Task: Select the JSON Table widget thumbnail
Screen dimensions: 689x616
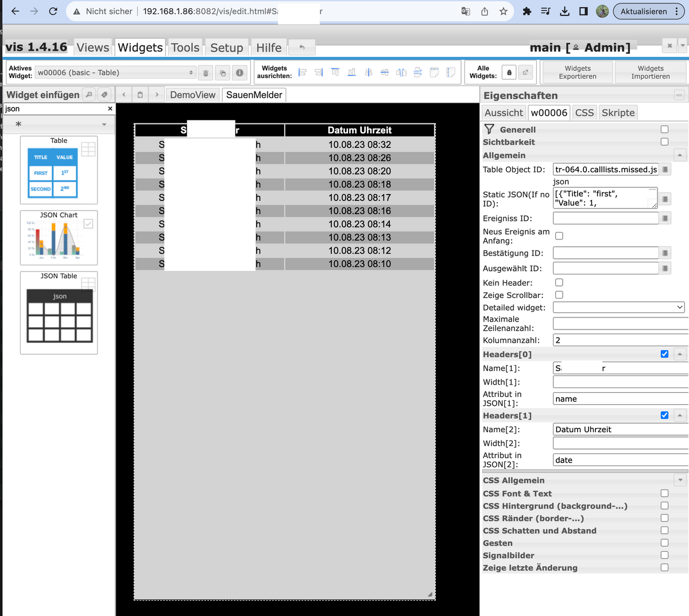Action: click(59, 313)
